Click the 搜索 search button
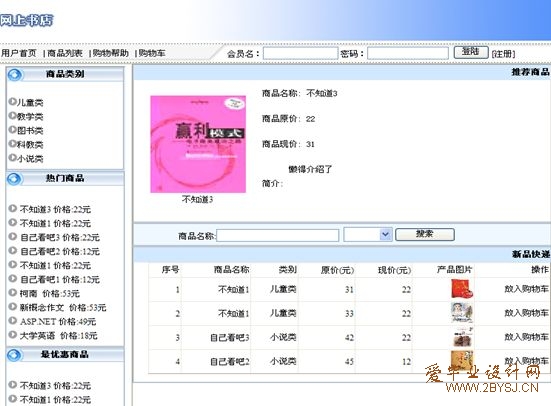The image size is (551, 406). coord(425,234)
